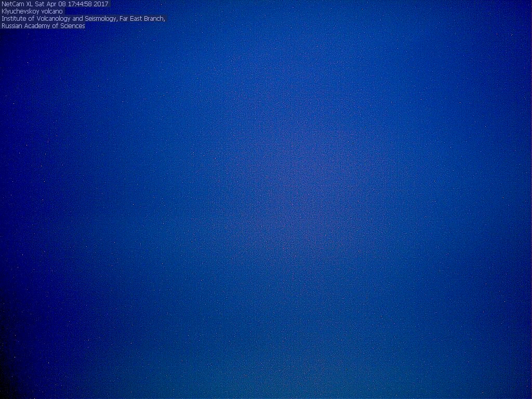Select 'Institute of Volcanology and Seismology, Far East Branch,' line

84,19
